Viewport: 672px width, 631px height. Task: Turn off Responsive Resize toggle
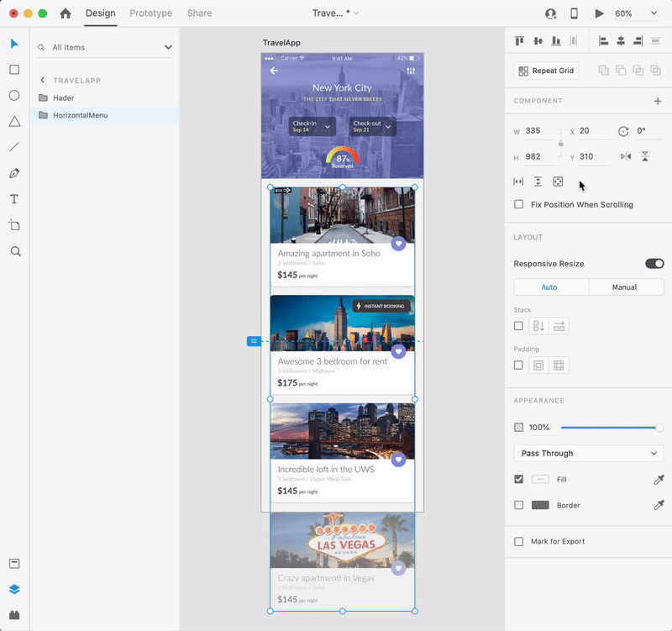[654, 264]
